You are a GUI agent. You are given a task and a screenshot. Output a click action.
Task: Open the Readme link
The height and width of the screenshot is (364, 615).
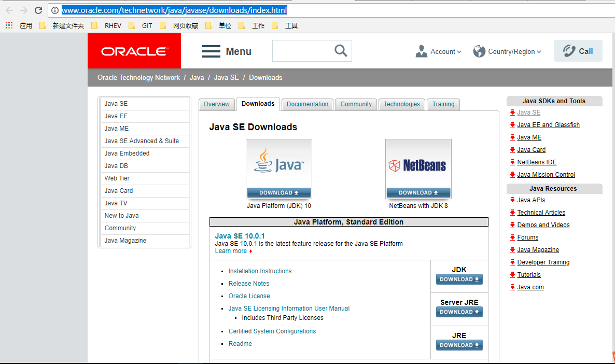pos(240,344)
